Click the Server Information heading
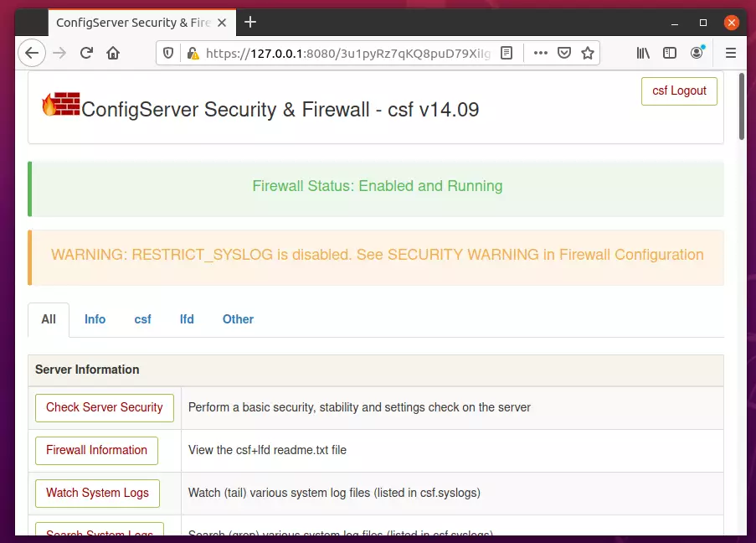This screenshot has width=756, height=543. coord(87,370)
